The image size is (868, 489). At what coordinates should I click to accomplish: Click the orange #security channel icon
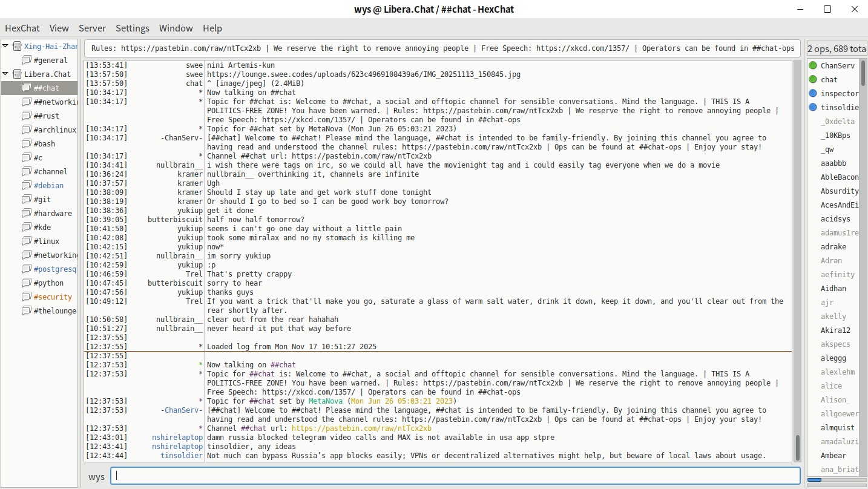pos(27,297)
